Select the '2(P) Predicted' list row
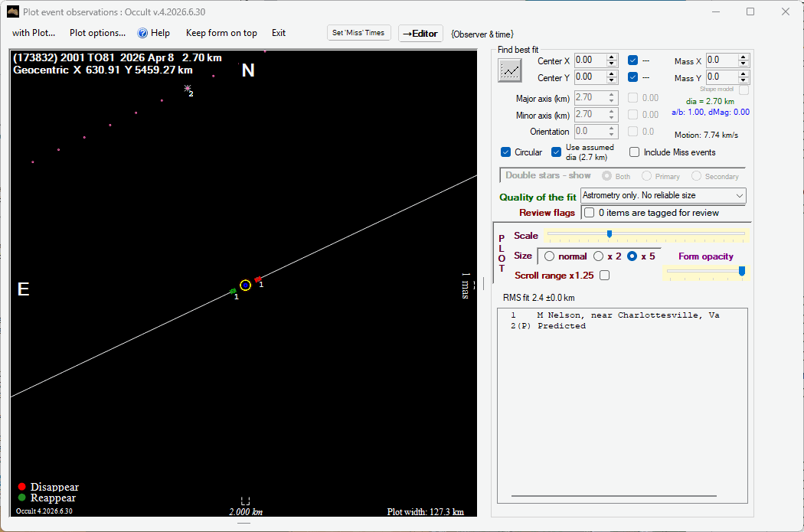Screen dimensions: 804x532 tap(547, 326)
